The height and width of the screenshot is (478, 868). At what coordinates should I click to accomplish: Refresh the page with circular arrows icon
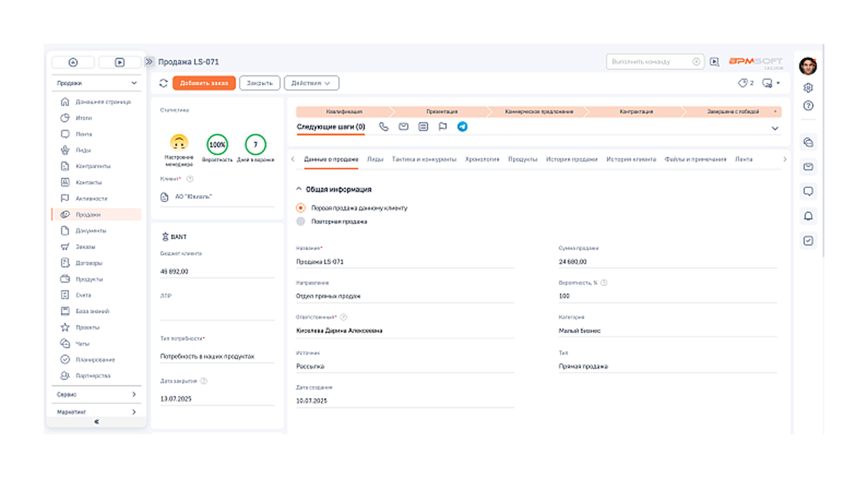tap(163, 83)
